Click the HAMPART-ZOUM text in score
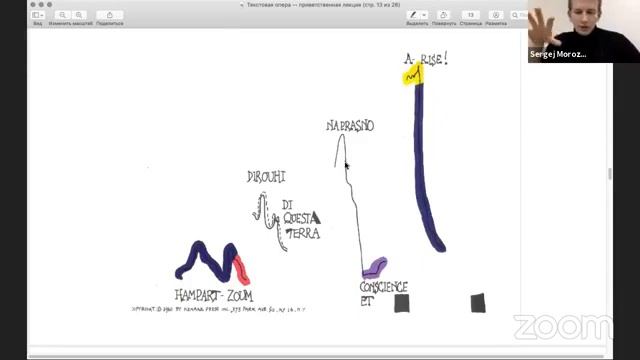640x360 pixels. pos(214,296)
